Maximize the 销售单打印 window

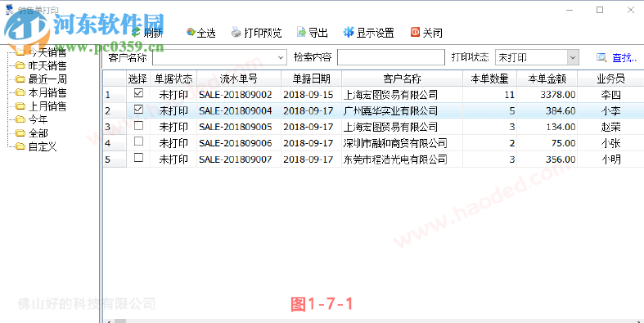pos(600,10)
